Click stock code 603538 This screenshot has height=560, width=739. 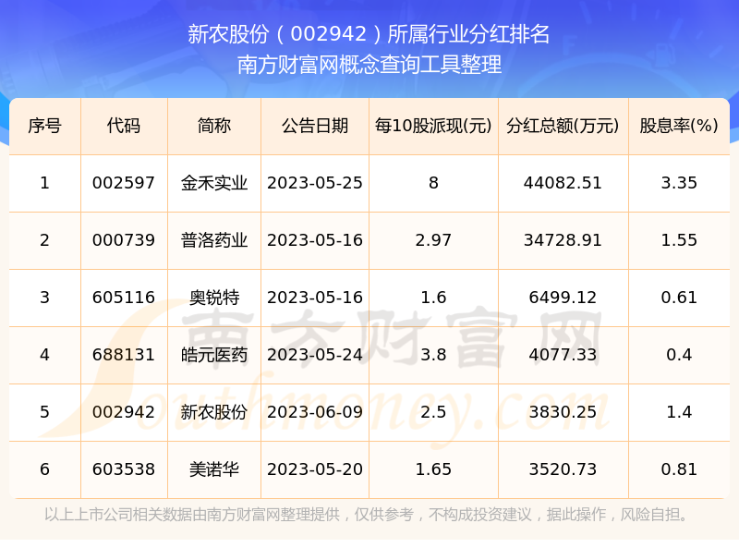(x=124, y=469)
